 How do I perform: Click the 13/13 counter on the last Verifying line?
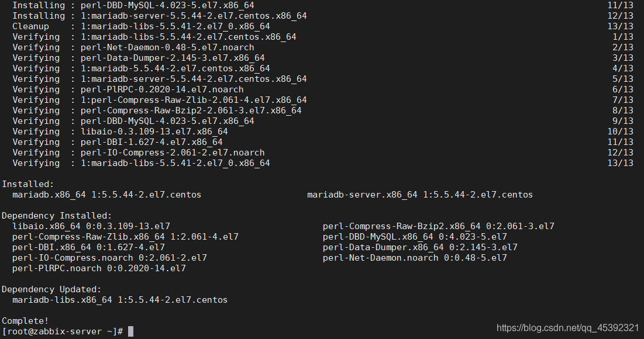(620, 163)
